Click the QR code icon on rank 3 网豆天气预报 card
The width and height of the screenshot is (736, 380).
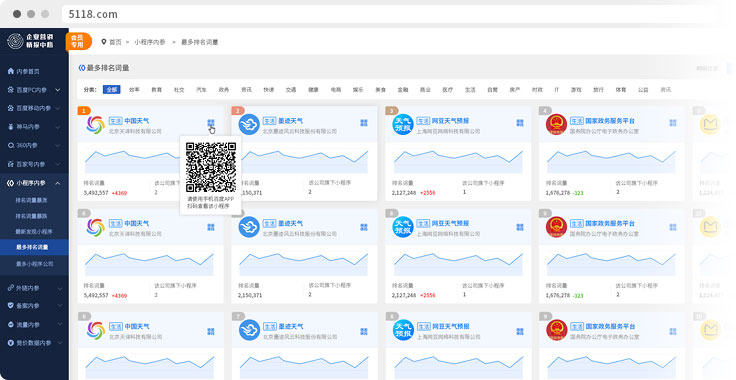(x=520, y=123)
